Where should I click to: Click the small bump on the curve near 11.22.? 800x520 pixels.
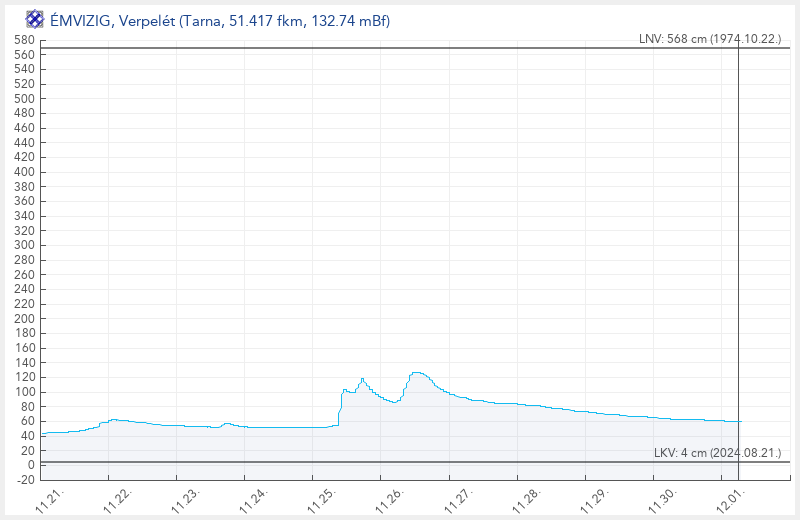(x=114, y=420)
